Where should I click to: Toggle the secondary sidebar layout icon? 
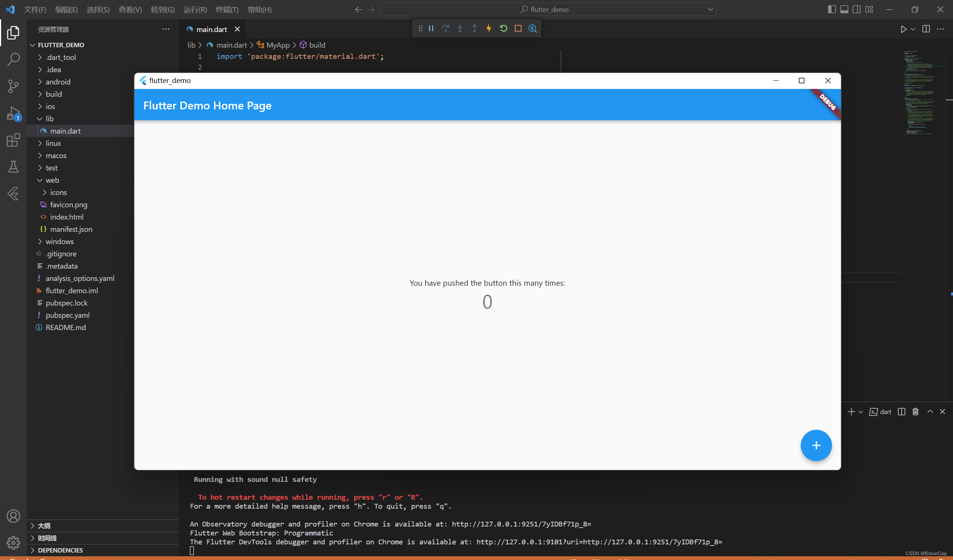point(857,9)
